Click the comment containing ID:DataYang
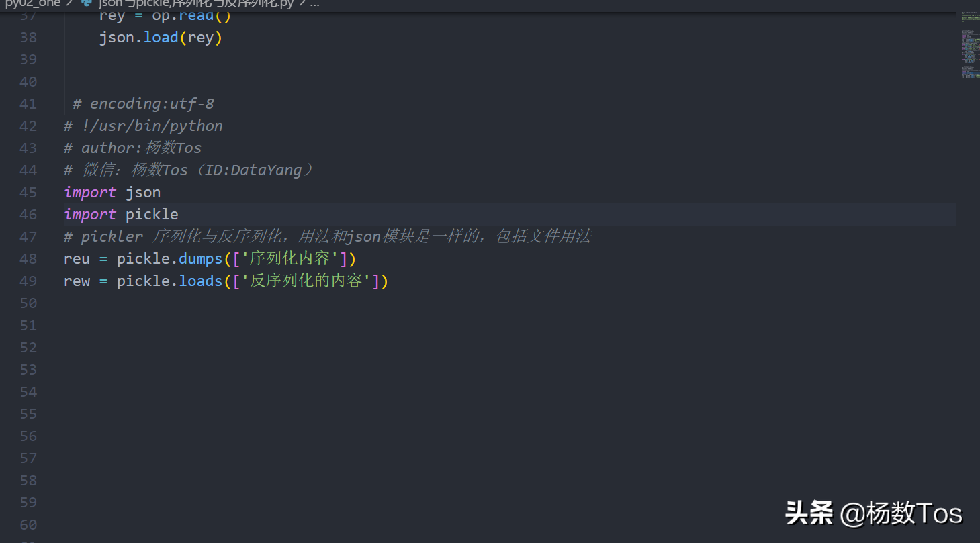Viewport: 980px width, 543px height. pyautogui.click(x=189, y=170)
